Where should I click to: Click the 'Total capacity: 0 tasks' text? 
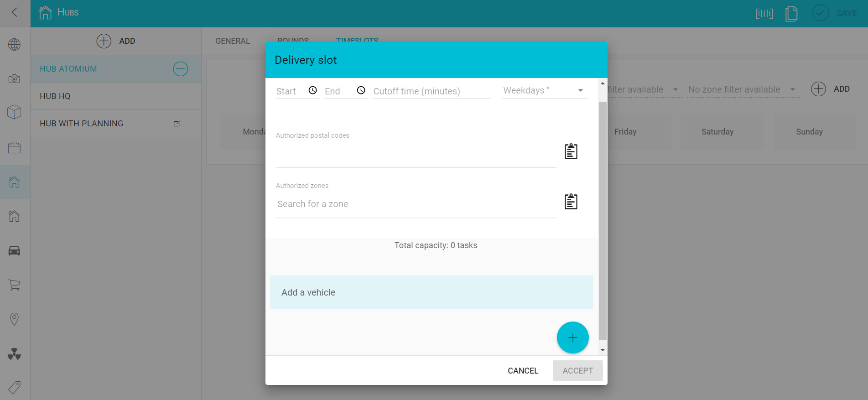(x=436, y=245)
